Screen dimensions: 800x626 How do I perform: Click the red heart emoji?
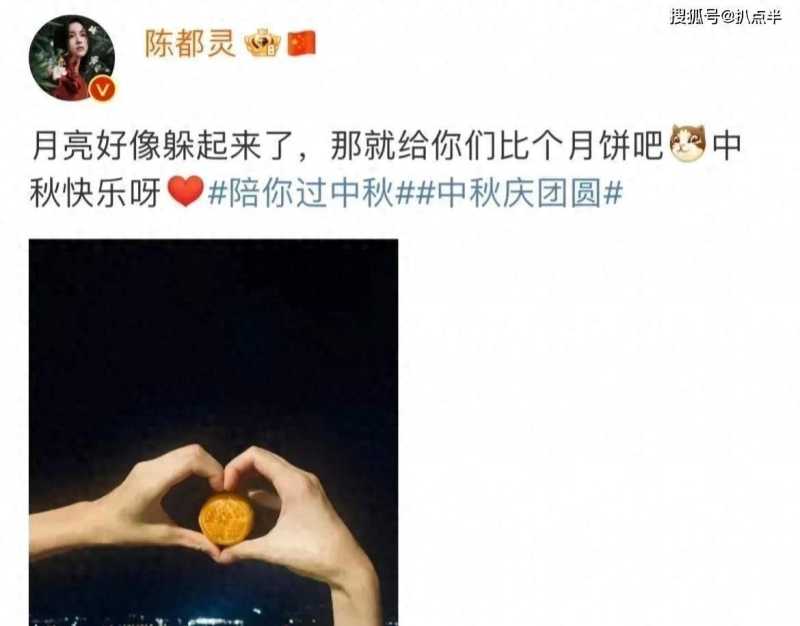tap(186, 191)
